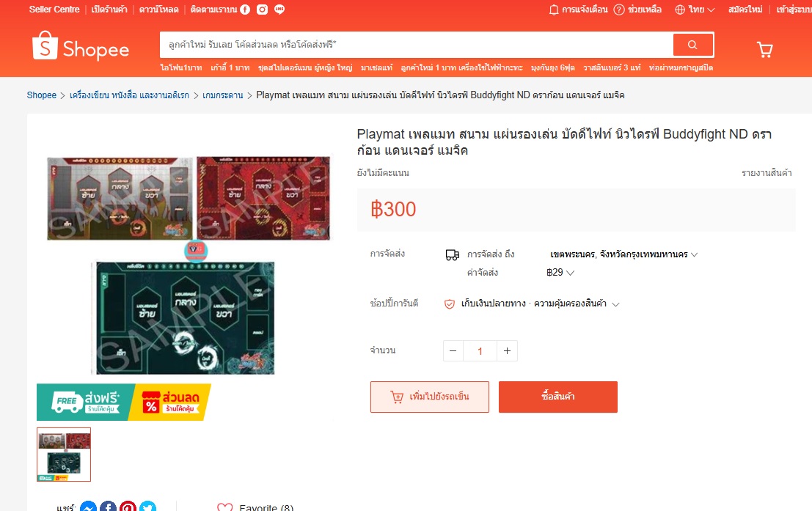
Task: Open the shopping cart icon
Action: 765,50
